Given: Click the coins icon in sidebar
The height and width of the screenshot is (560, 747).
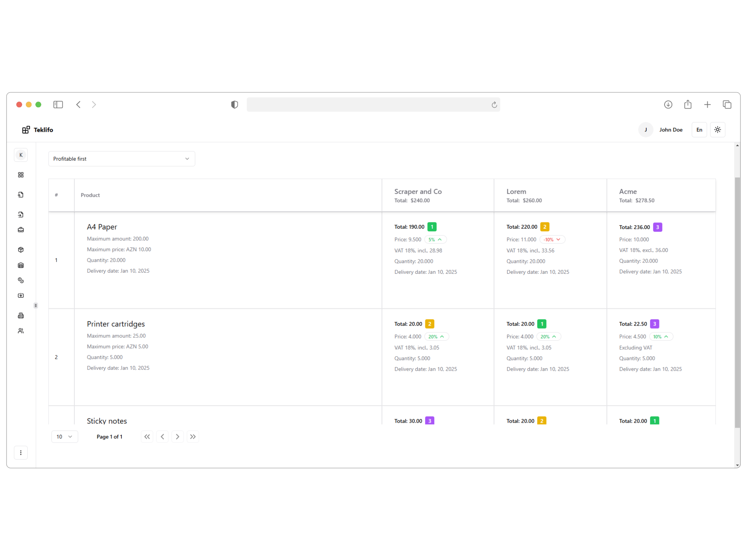Looking at the screenshot, I should click(x=21, y=280).
